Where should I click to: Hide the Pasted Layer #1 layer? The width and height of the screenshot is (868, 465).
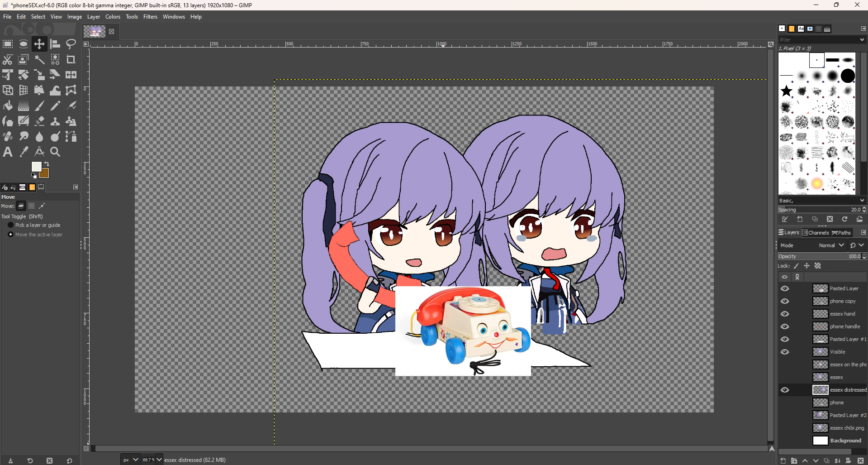click(x=785, y=339)
